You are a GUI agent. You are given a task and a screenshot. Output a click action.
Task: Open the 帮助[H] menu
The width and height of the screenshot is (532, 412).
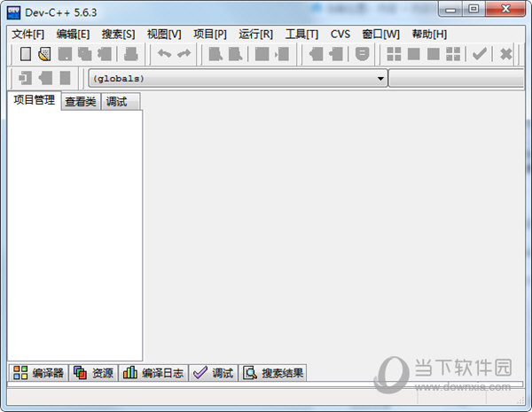click(x=429, y=35)
